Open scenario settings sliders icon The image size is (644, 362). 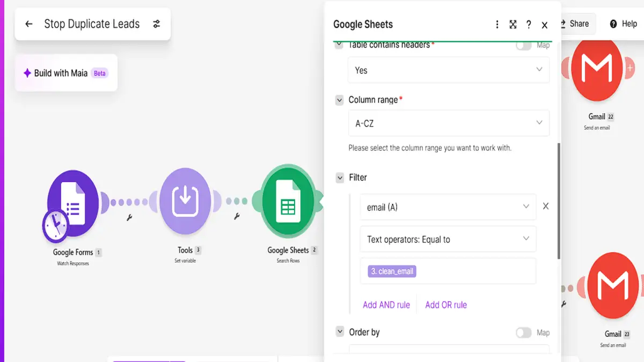pyautogui.click(x=156, y=24)
